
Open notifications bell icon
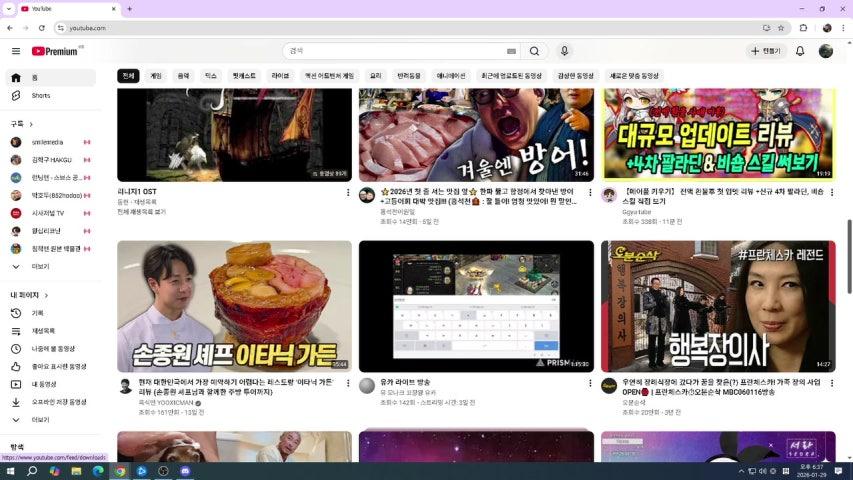pos(800,51)
